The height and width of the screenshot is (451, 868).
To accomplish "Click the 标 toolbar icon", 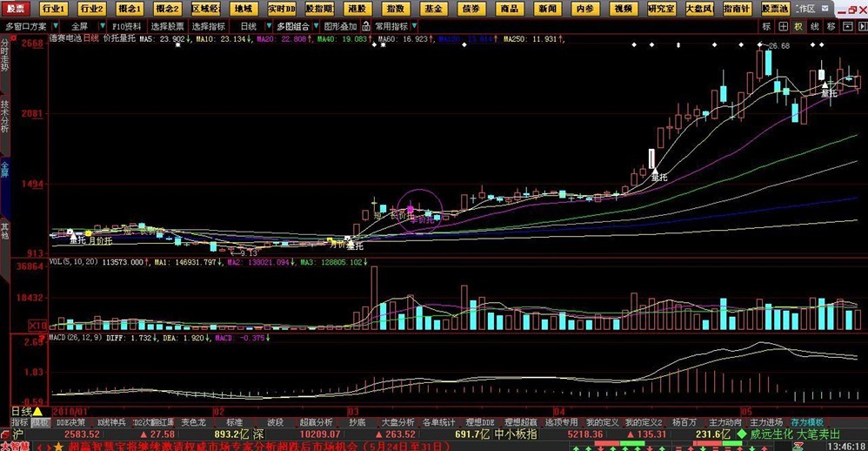I will tap(767, 26).
